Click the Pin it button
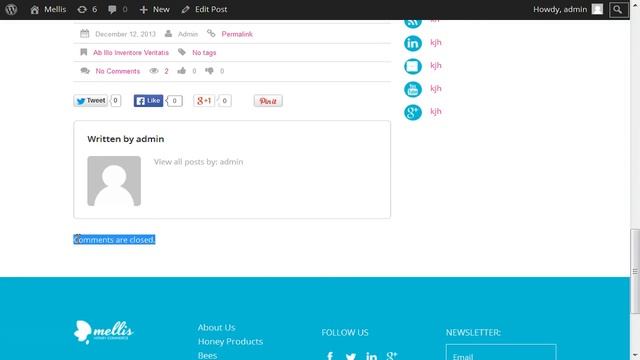Image resolution: width=640 pixels, height=360 pixels. click(x=268, y=101)
